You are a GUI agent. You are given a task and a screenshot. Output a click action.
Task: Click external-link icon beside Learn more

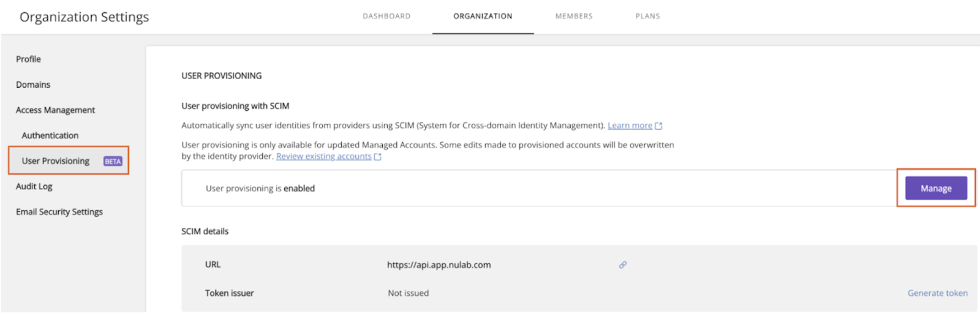(658, 126)
